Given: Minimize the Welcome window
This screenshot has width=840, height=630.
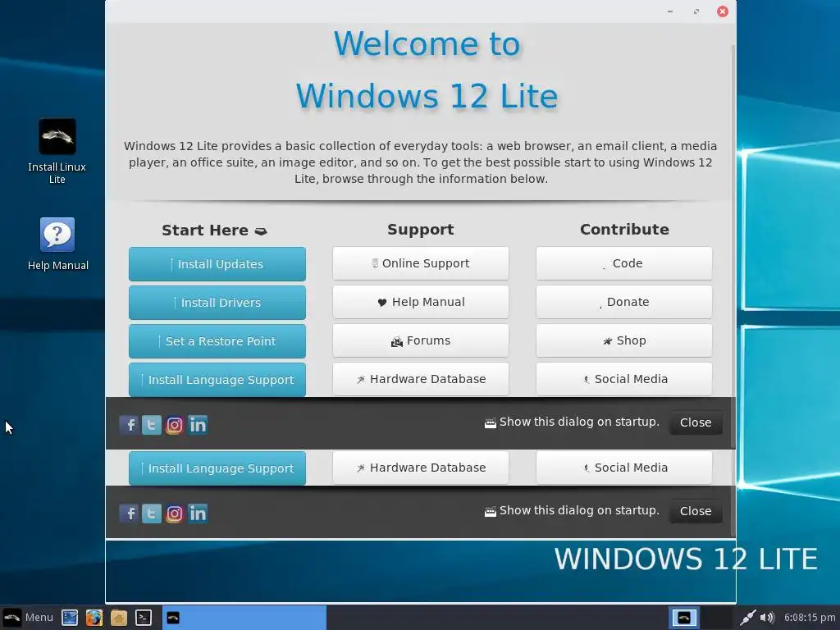Looking at the screenshot, I should click(x=669, y=11).
